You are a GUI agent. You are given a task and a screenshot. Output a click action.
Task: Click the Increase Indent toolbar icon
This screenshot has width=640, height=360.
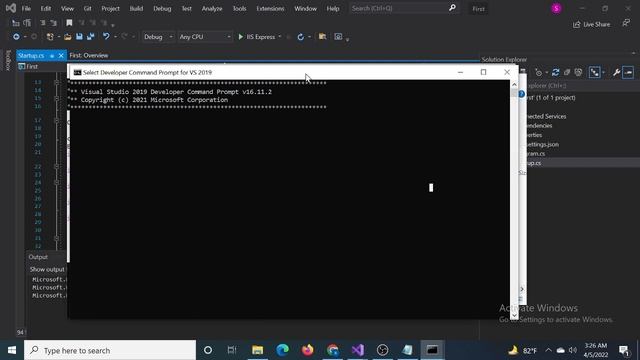[53, 23]
